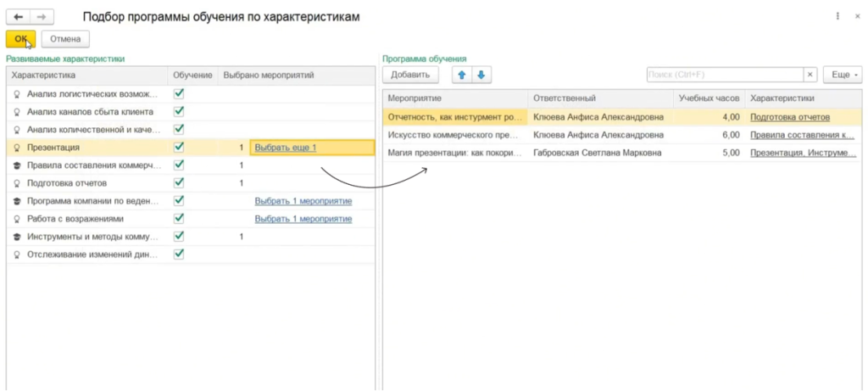Click the Отмена button

click(65, 38)
